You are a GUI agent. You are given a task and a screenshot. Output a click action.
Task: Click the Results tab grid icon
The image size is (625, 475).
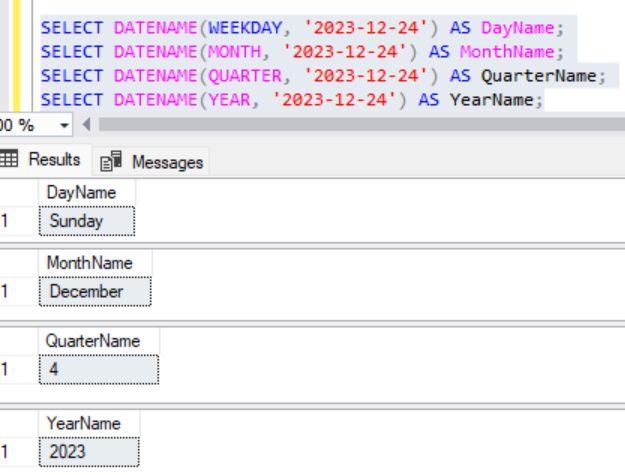click(10, 160)
